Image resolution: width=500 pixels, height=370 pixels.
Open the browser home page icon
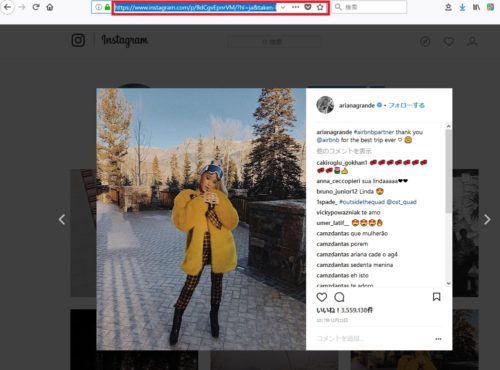[x=50, y=7]
